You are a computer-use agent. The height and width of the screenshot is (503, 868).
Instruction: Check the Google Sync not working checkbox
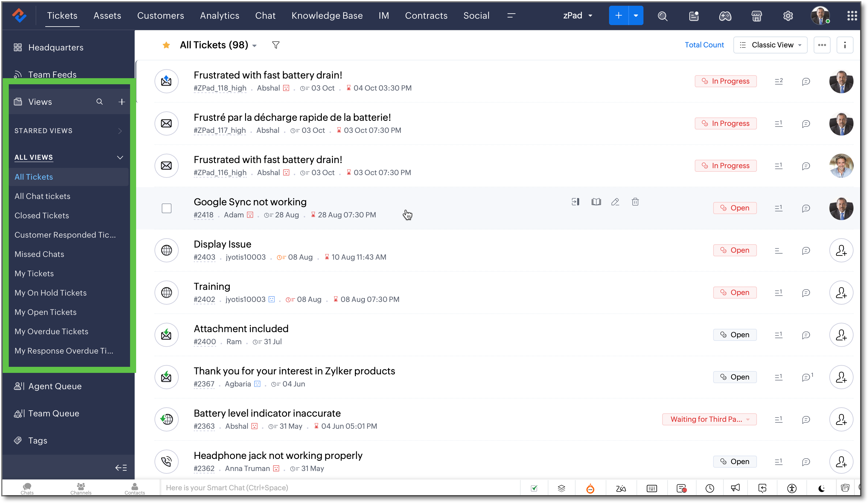pyautogui.click(x=166, y=208)
